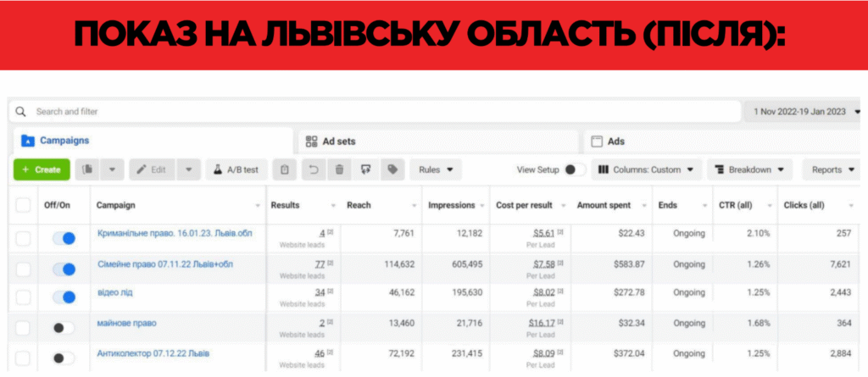868x377 pixels.
Task: Click the superscript icon beside results value 77
Action: (330, 263)
